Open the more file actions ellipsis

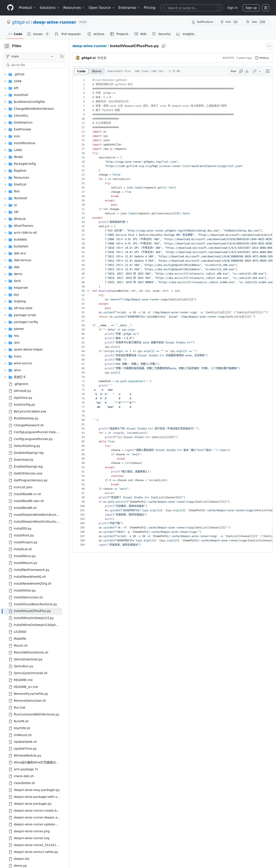coord(269,46)
